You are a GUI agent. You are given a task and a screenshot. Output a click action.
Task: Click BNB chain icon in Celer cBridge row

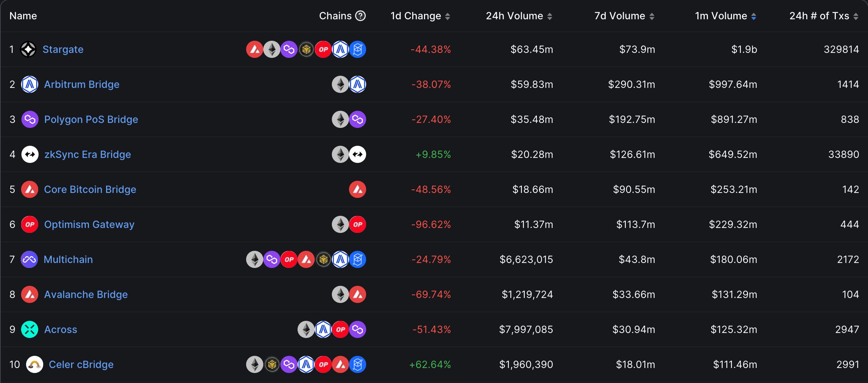(272, 364)
